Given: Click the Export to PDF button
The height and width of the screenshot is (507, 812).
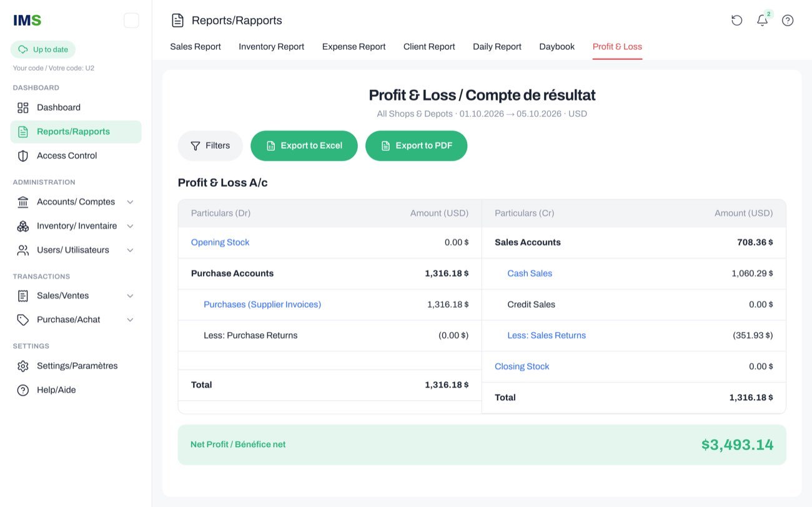Looking at the screenshot, I should pos(416,145).
